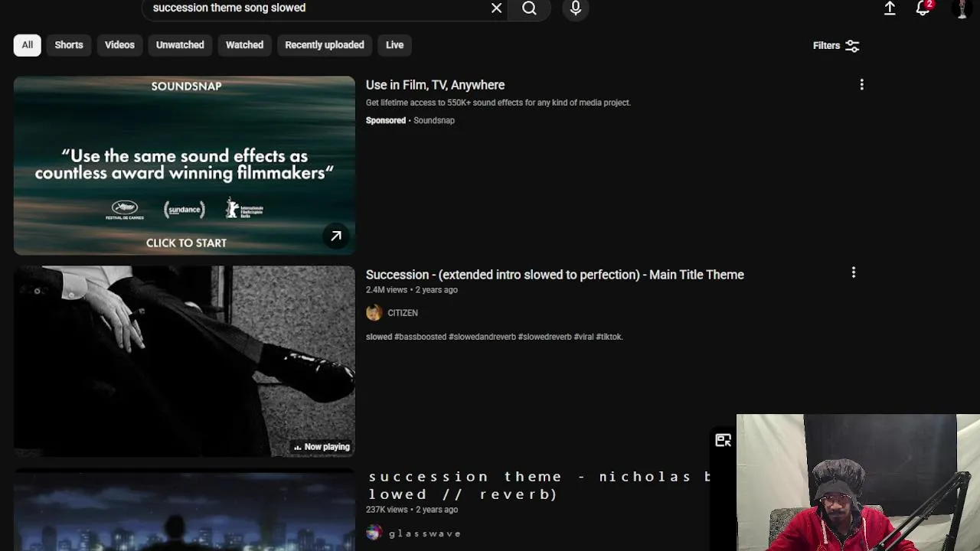Click the picture-in-picture overlay icon

723,440
